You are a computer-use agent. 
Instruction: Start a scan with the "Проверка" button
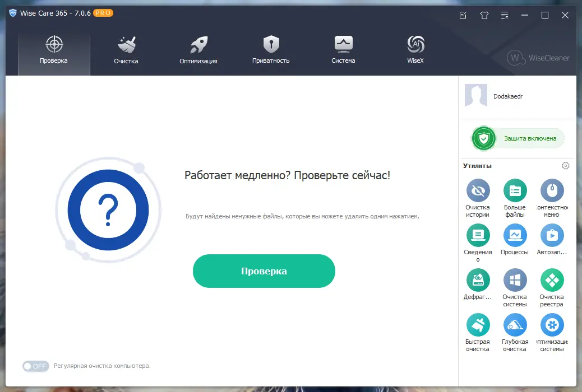[x=264, y=271]
